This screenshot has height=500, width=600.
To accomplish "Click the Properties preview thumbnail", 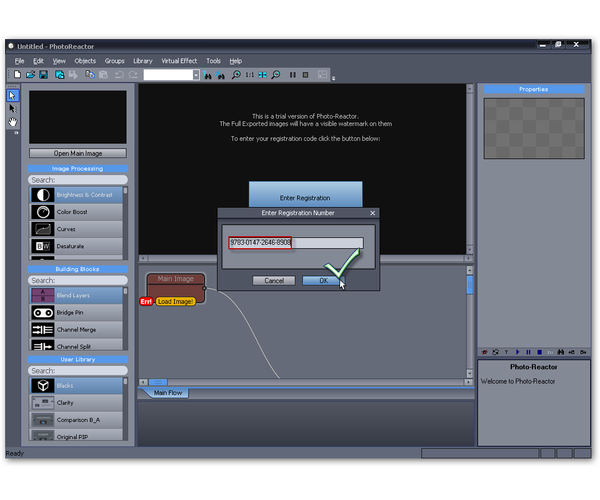I will click(534, 128).
